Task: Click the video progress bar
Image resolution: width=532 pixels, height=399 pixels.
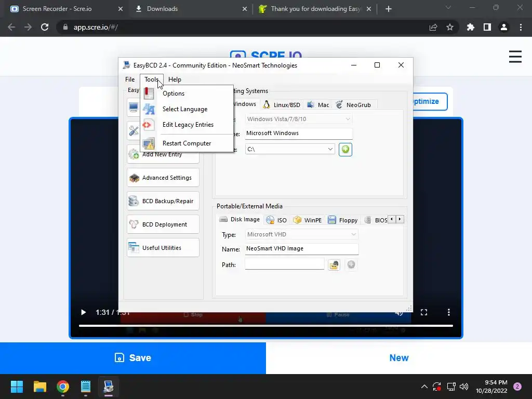Action: tap(266, 326)
